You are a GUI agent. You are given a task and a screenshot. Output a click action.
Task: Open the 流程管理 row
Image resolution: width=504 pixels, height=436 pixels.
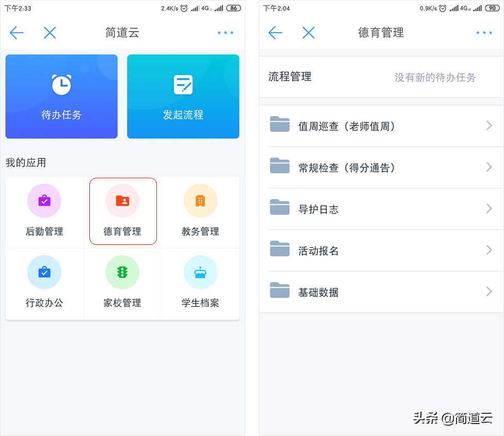tap(382, 77)
